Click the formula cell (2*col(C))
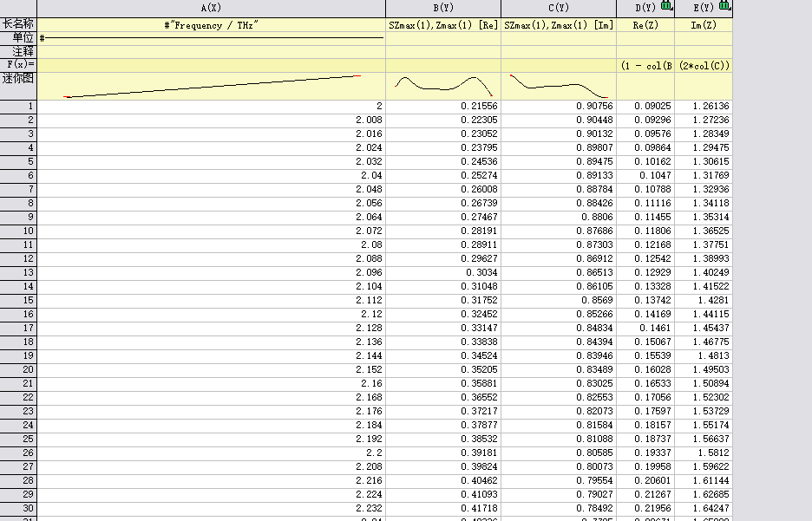This screenshot has height=521, width=812. pos(704,66)
